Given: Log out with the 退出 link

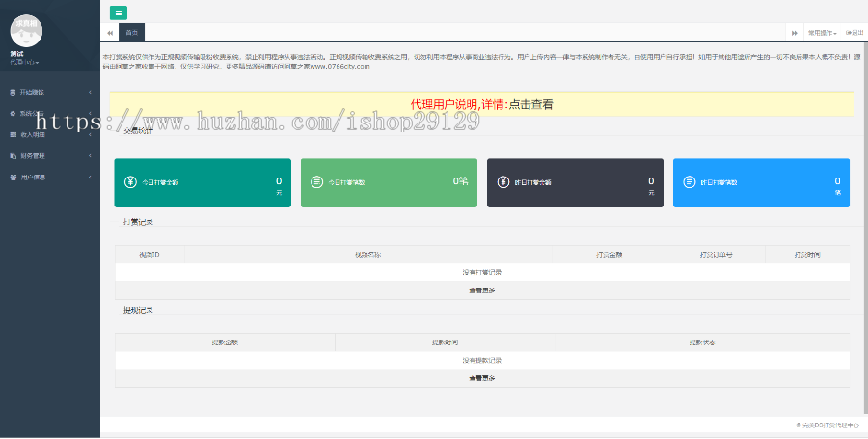Looking at the screenshot, I should point(854,33).
